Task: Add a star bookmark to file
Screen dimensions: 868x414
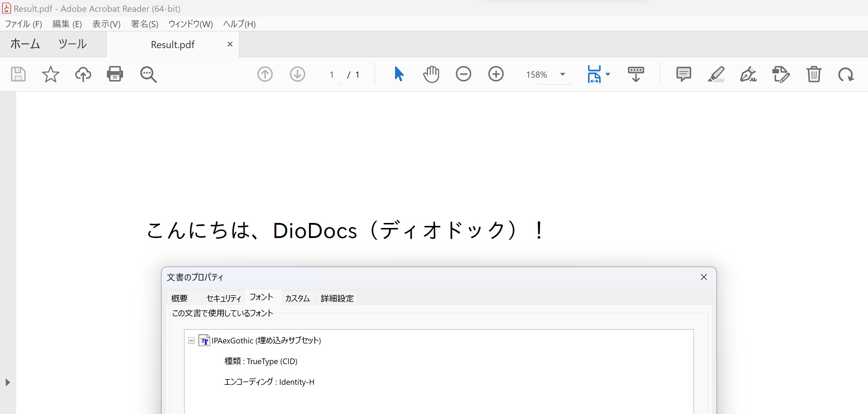Action: [x=50, y=74]
